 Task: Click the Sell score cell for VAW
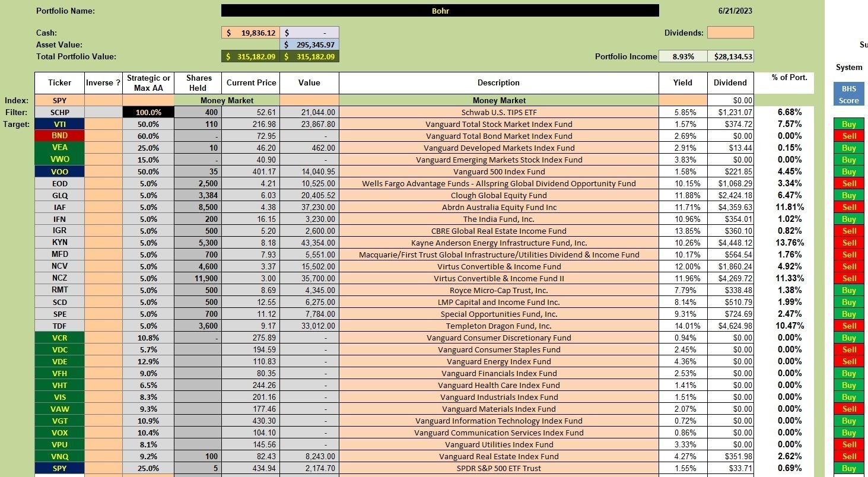(x=848, y=409)
